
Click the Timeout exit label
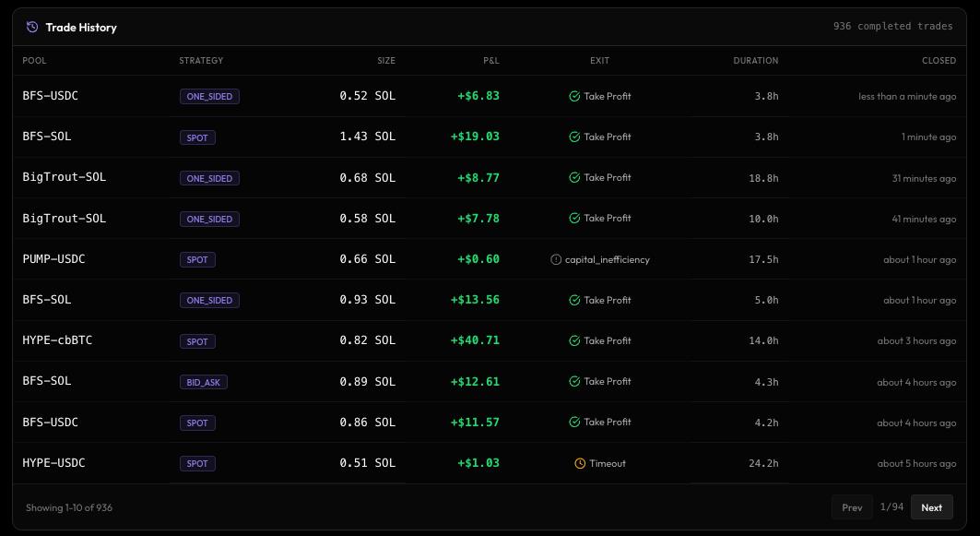[x=608, y=463]
